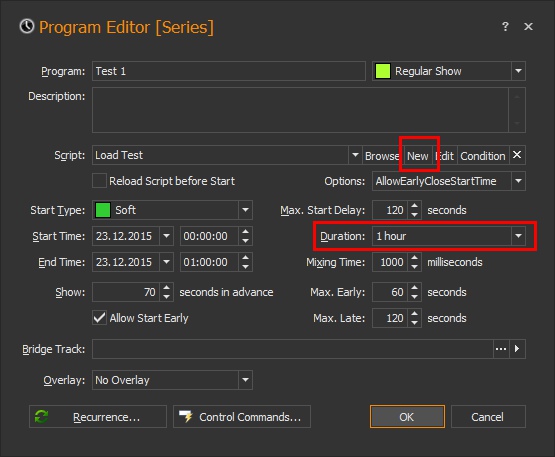Click the help question mark icon

[505, 27]
